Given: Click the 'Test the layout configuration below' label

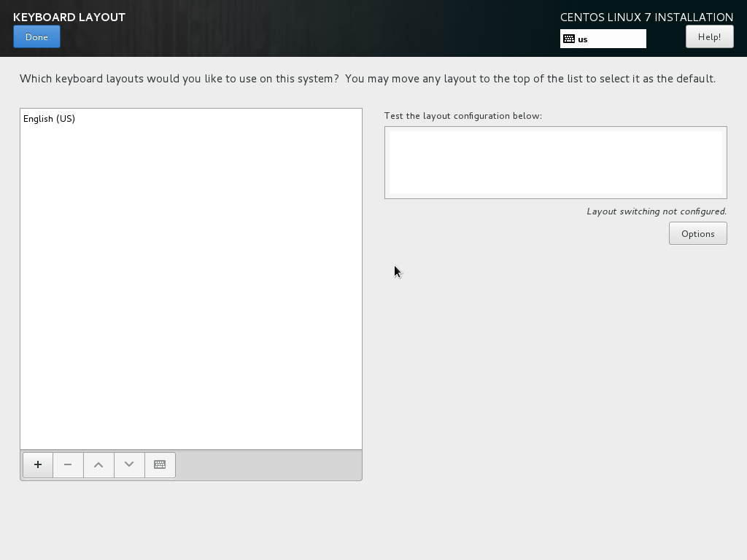Looking at the screenshot, I should coord(463,116).
